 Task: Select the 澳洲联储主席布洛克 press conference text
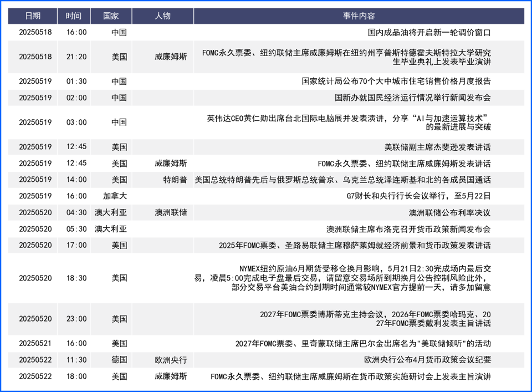[408, 230]
